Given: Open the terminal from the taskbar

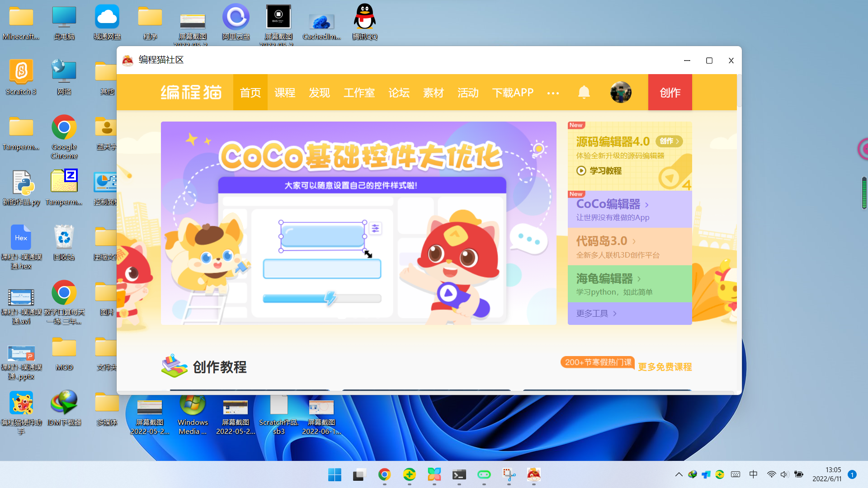Looking at the screenshot, I should coord(459,474).
